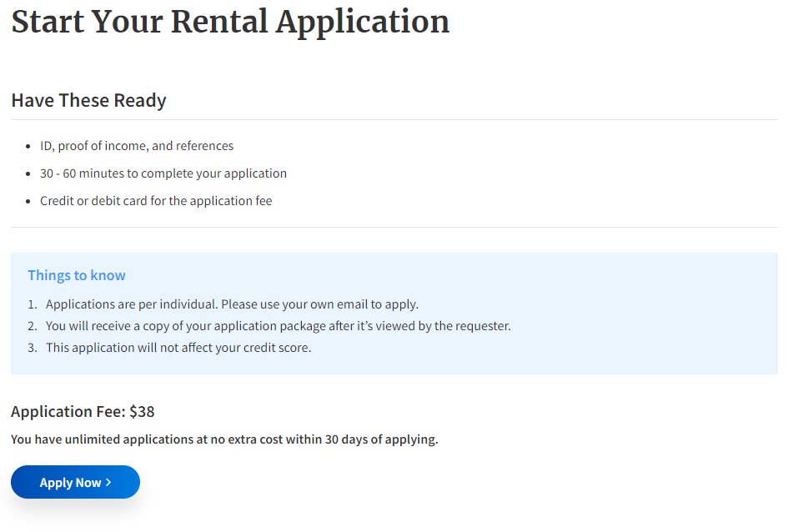Select the Things to know heading link
The height and width of the screenshot is (532, 798).
point(77,275)
